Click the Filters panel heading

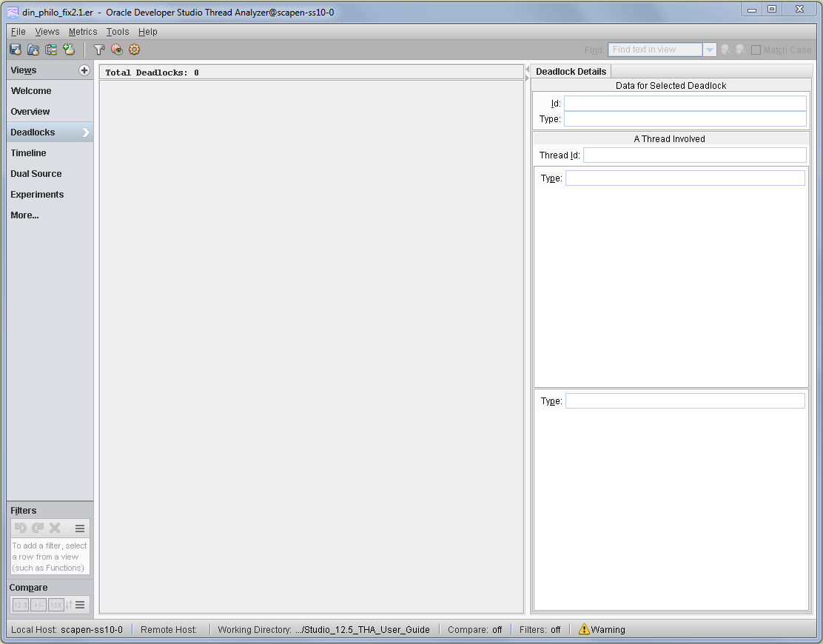tap(24, 511)
